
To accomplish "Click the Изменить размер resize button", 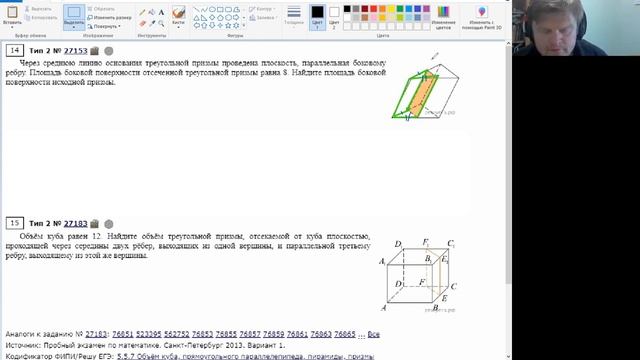I will coord(109,18).
